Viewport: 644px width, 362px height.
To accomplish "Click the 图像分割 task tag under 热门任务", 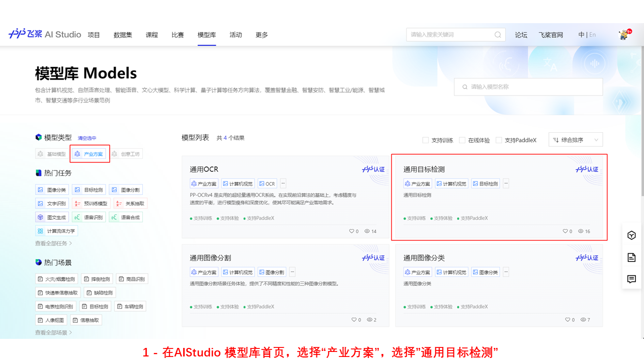I will [x=125, y=190].
